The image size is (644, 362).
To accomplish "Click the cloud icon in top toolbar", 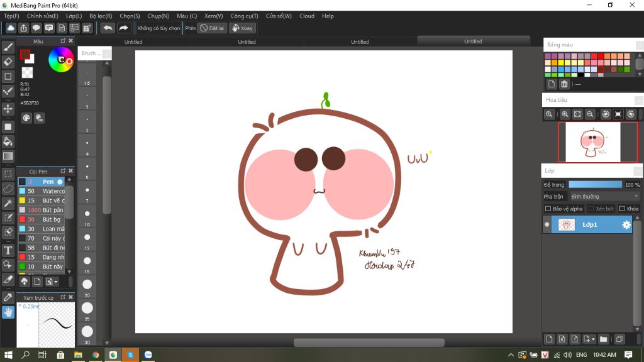I will pos(11,28).
